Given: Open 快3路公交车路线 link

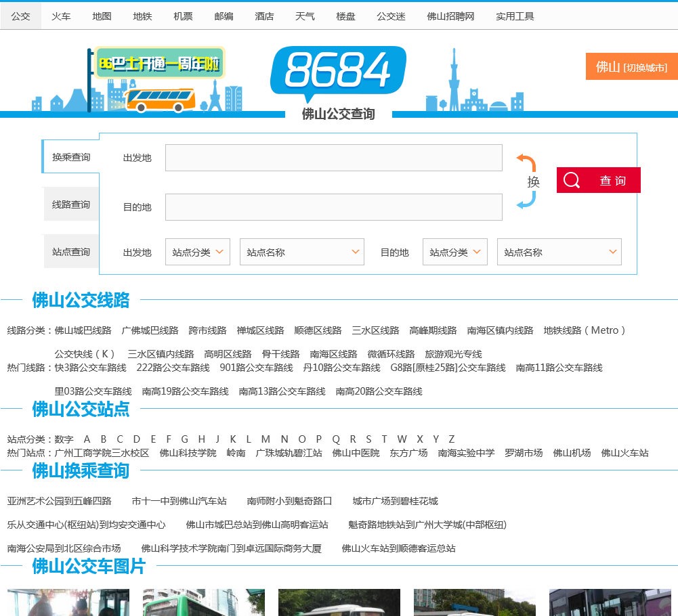Looking at the screenshot, I should pos(90,368).
